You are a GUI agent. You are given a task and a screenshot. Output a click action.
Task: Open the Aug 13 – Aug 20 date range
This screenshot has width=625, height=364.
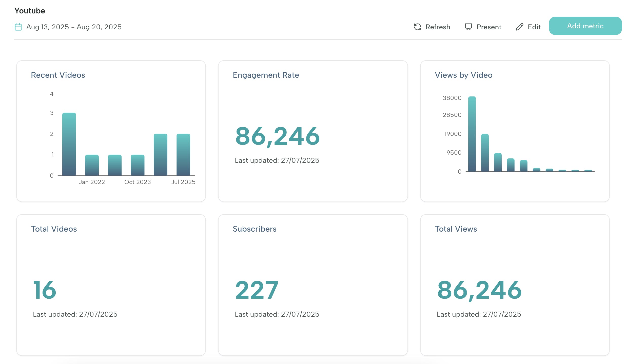74,27
